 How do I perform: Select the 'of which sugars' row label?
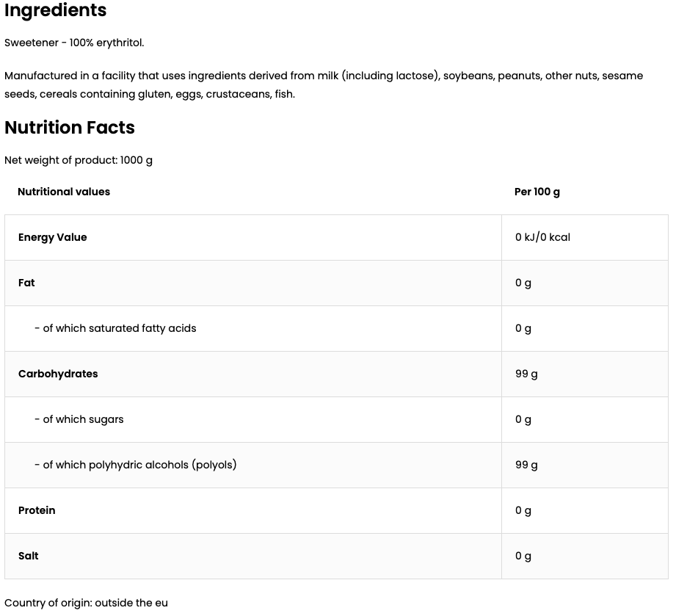click(x=79, y=419)
